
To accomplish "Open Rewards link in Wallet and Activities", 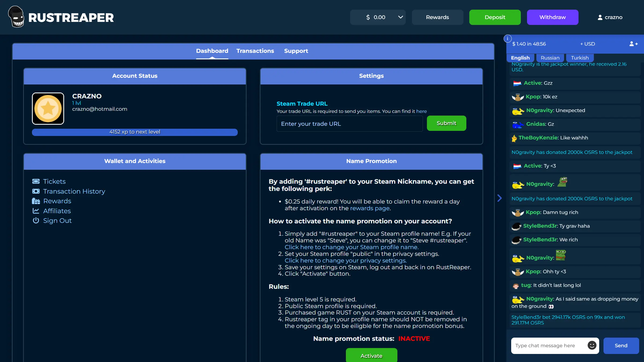I will 57,201.
